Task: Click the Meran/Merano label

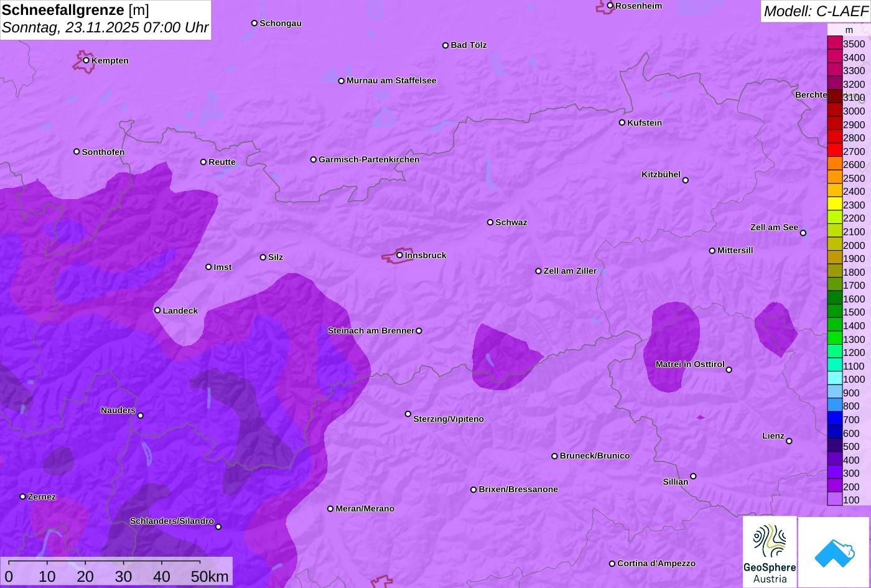Action: pos(365,508)
